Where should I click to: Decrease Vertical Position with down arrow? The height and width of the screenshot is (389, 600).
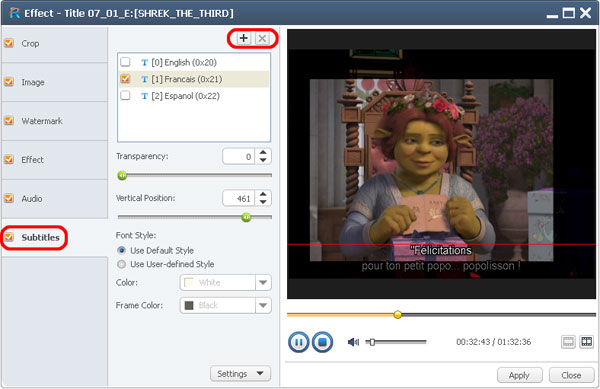(x=263, y=202)
